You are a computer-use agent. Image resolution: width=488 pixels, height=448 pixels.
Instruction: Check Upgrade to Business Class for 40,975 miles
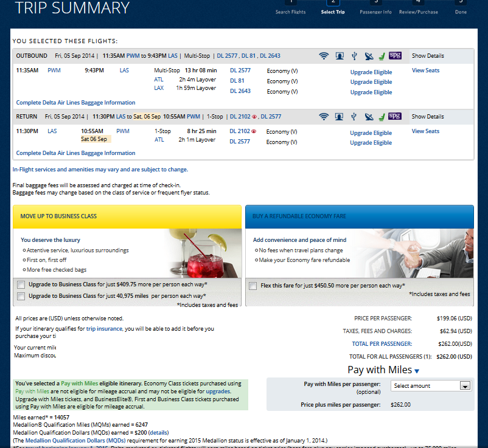pyautogui.click(x=21, y=296)
